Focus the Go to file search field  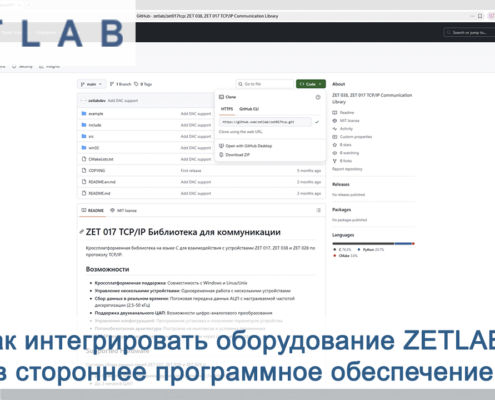click(x=265, y=84)
